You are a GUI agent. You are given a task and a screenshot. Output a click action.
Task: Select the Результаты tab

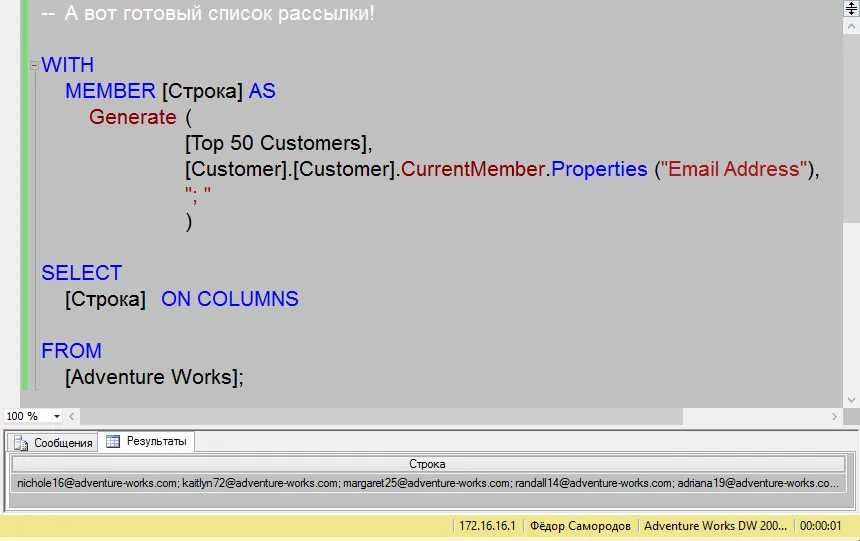[x=146, y=441]
